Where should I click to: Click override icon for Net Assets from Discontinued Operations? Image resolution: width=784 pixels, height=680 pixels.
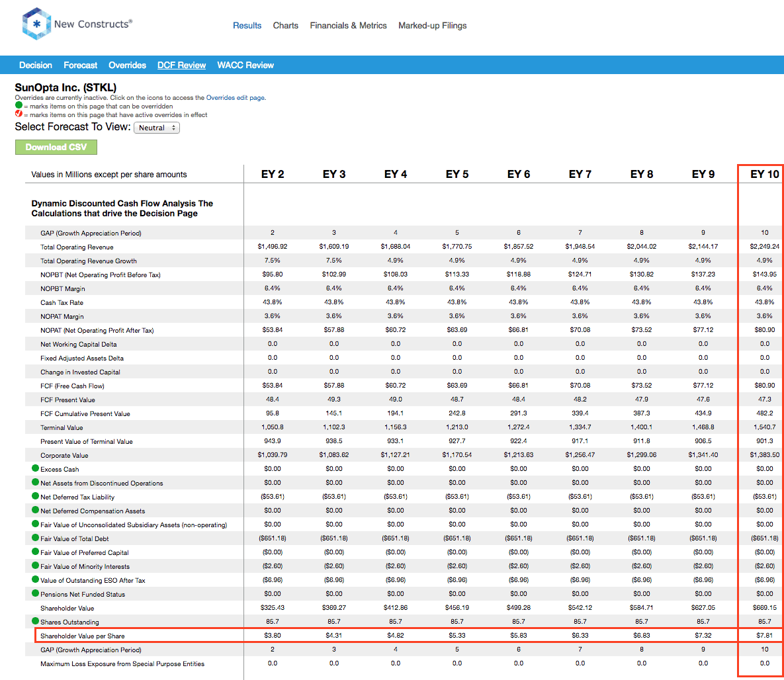(35, 482)
